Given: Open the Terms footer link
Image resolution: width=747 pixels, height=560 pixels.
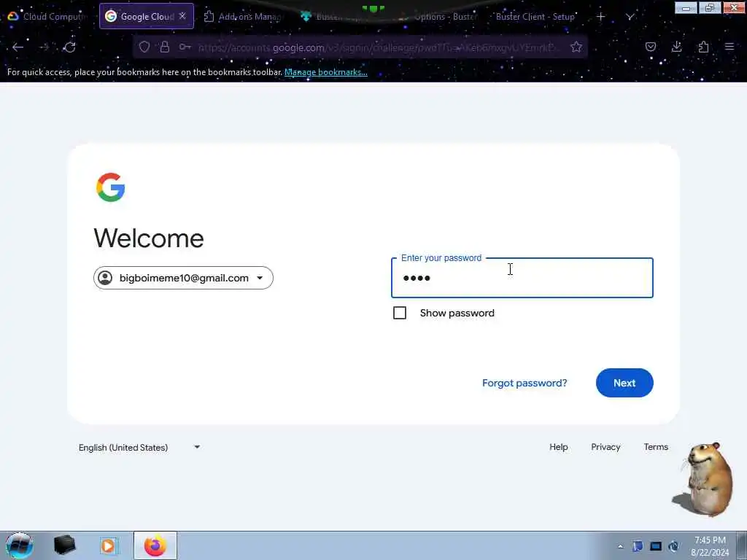Looking at the screenshot, I should [x=656, y=447].
